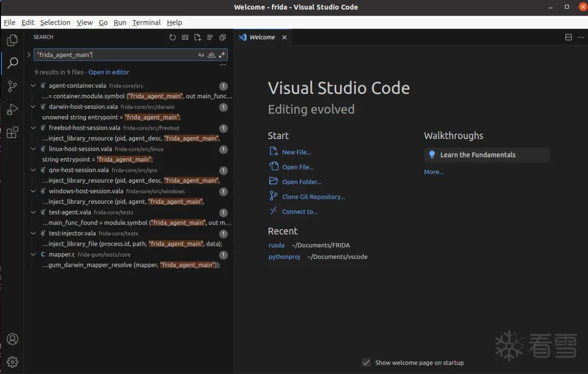Open the Explorer view in activity bar
Image resolution: width=588 pixels, height=374 pixels.
(x=13, y=40)
